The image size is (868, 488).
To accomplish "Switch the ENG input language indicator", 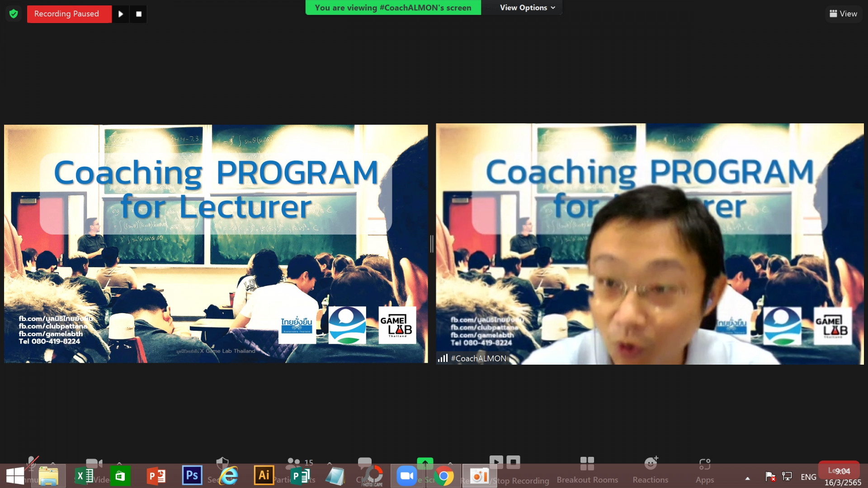I will point(808,477).
